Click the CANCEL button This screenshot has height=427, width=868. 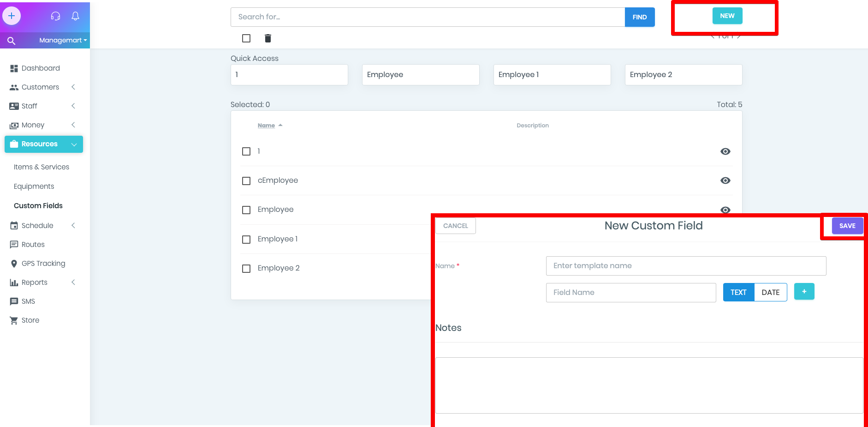pos(456,226)
